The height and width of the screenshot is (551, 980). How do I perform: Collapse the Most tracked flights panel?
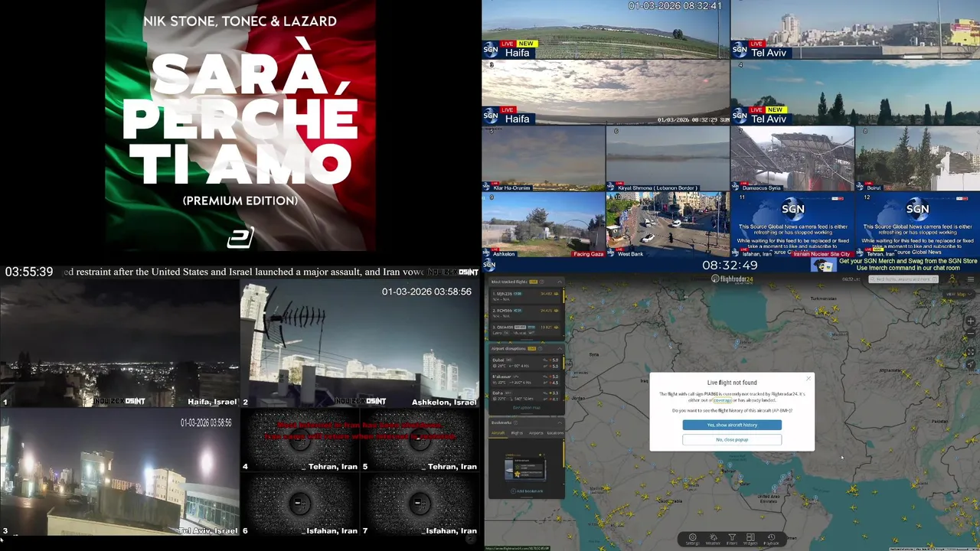(x=560, y=282)
